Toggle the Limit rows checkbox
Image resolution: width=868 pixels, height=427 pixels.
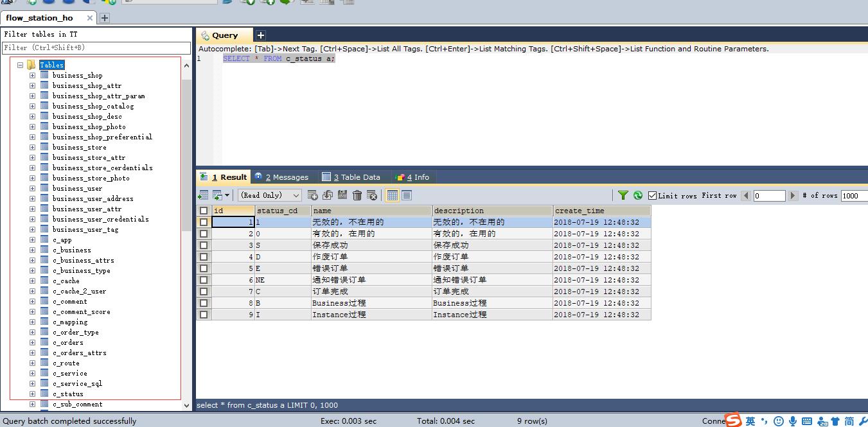tap(653, 195)
